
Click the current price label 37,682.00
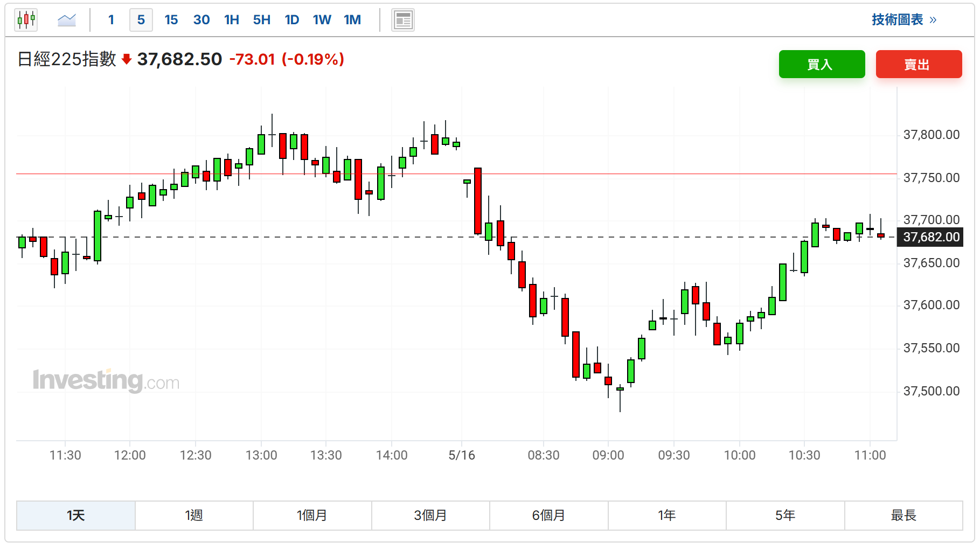click(930, 237)
